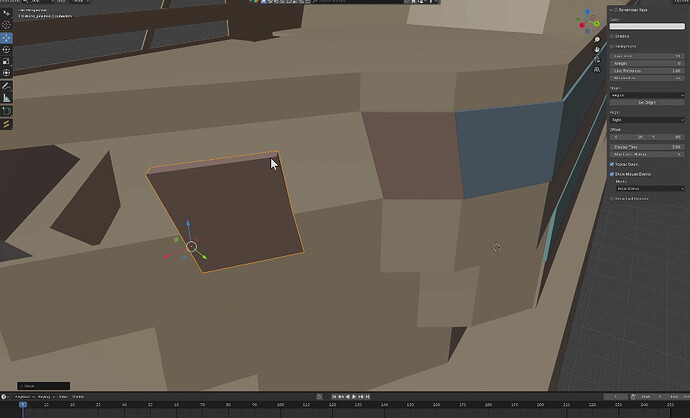Choose the Scale tool

coord(6,61)
